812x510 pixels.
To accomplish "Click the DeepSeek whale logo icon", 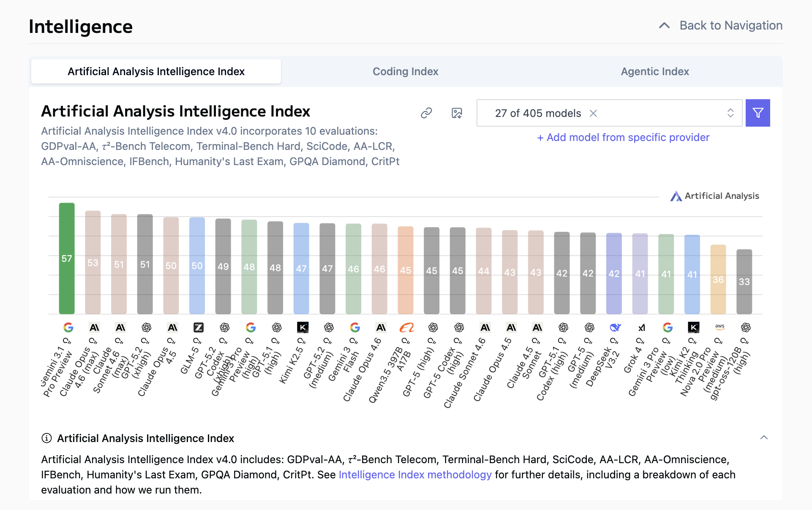I will point(615,327).
